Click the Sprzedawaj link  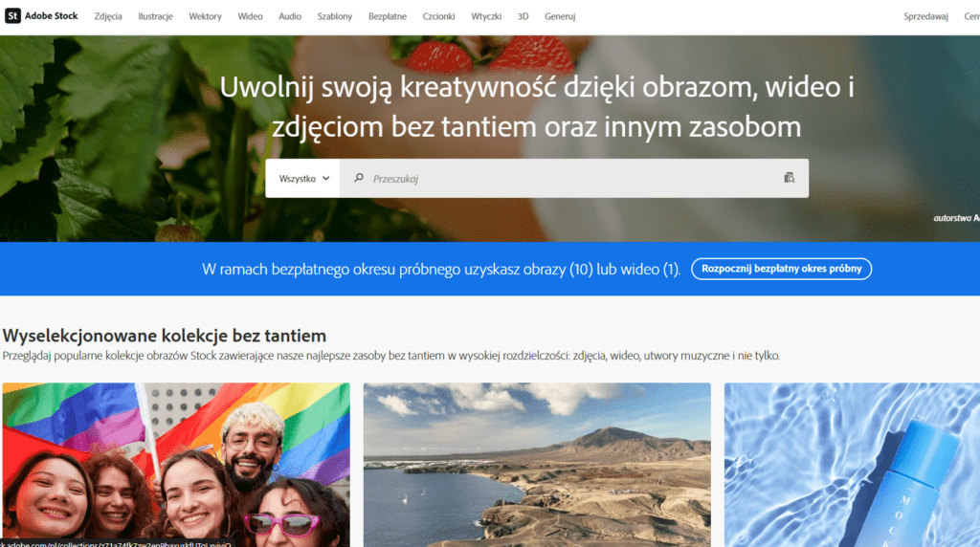tap(926, 17)
